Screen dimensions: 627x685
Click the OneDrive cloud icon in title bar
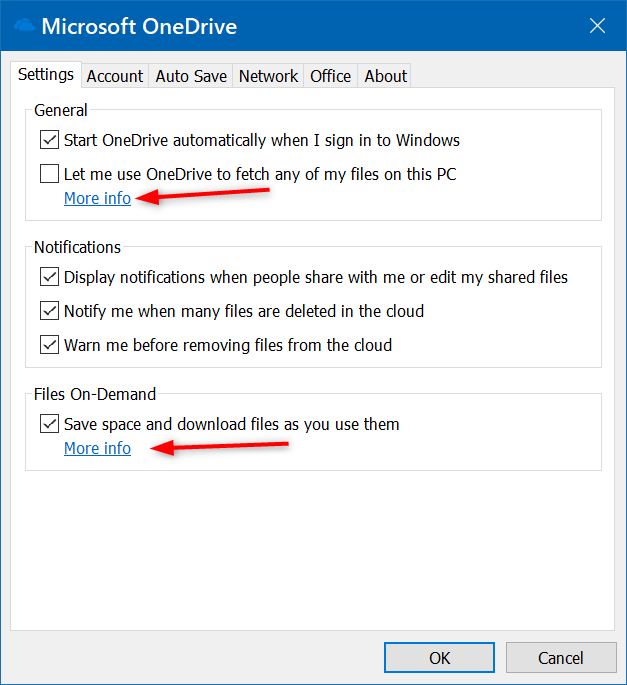coord(24,26)
